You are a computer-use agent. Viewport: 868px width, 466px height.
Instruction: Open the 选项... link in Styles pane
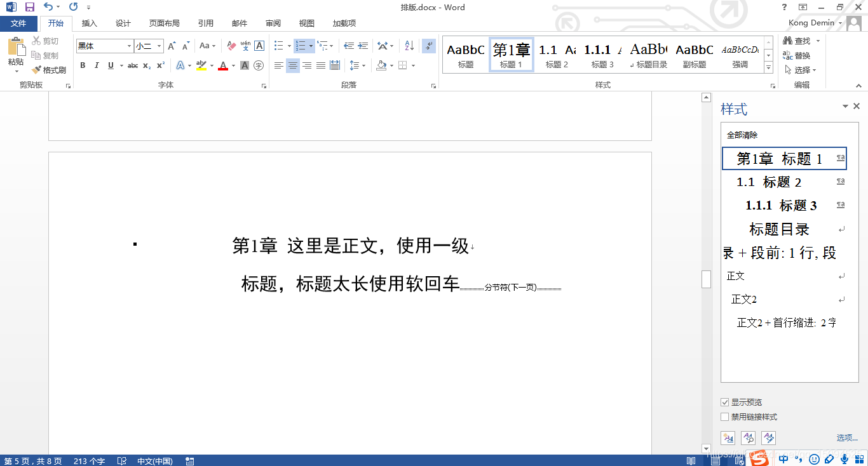click(x=848, y=437)
